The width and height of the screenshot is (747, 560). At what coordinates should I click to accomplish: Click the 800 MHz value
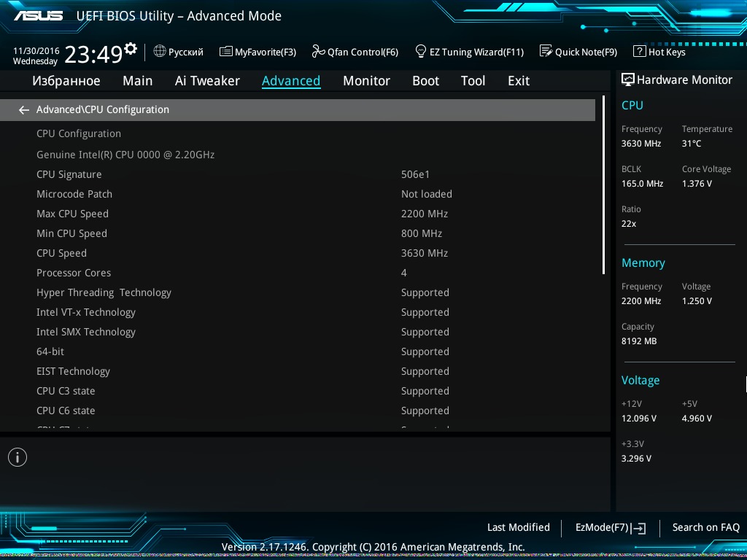pyautogui.click(x=422, y=233)
